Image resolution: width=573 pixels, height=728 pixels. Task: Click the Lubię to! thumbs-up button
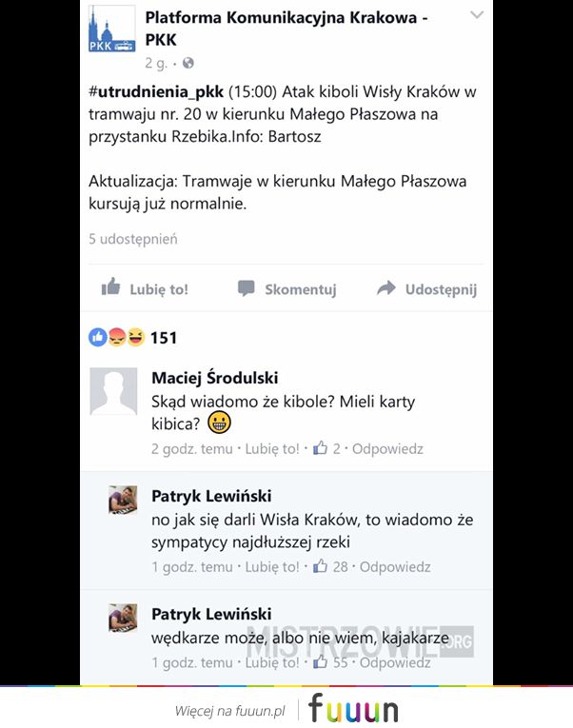[x=145, y=288]
